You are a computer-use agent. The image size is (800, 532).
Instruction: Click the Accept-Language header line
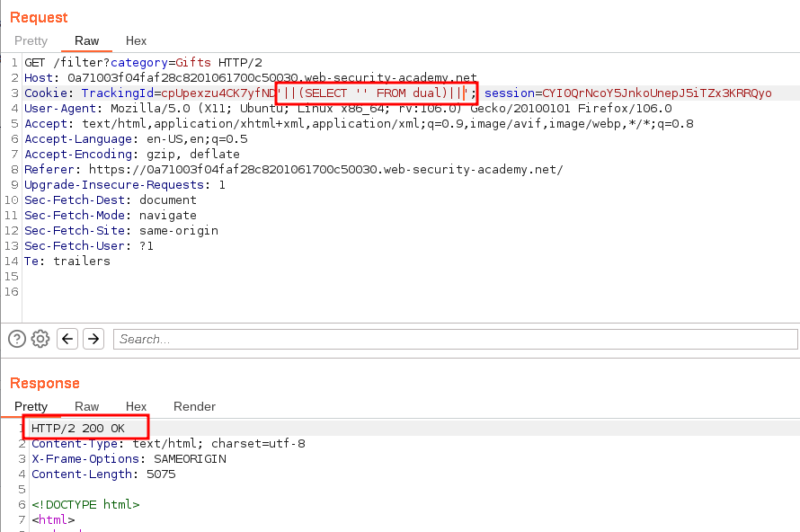tap(136, 139)
